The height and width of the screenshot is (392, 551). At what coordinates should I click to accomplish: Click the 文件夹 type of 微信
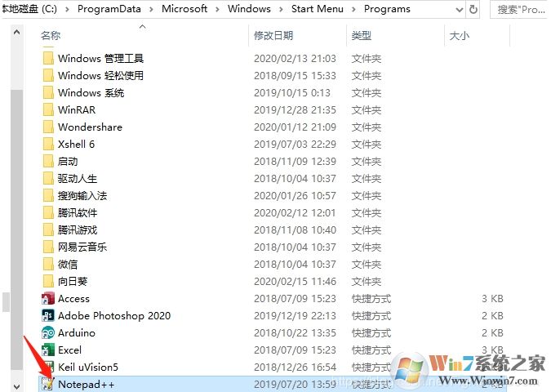tap(367, 265)
